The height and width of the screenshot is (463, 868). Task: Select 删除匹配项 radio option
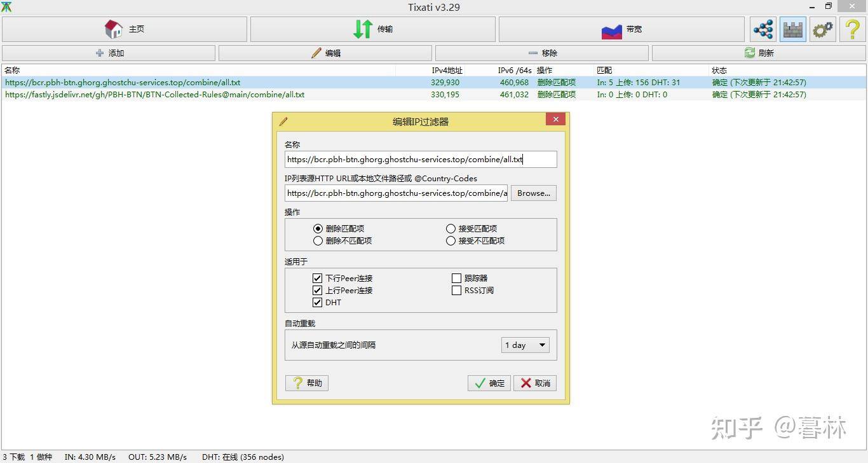(x=339, y=228)
